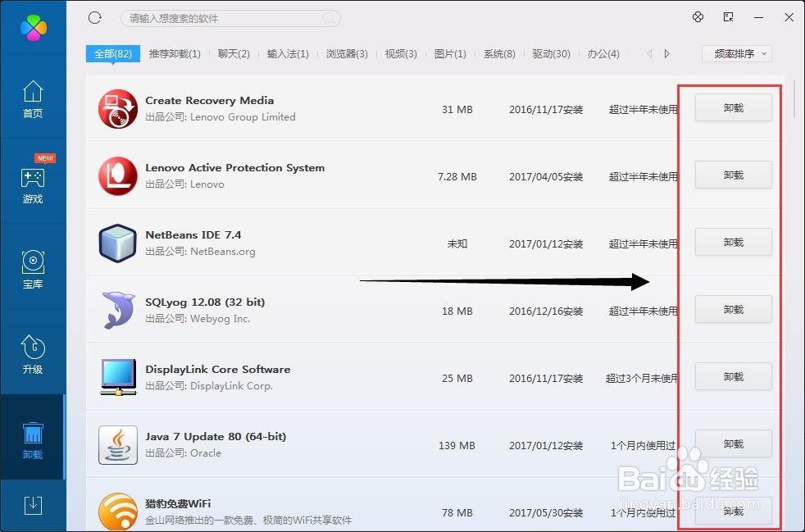Click DisplayLink Core Software monitor icon
This screenshot has width=805, height=532.
pyautogui.click(x=118, y=377)
